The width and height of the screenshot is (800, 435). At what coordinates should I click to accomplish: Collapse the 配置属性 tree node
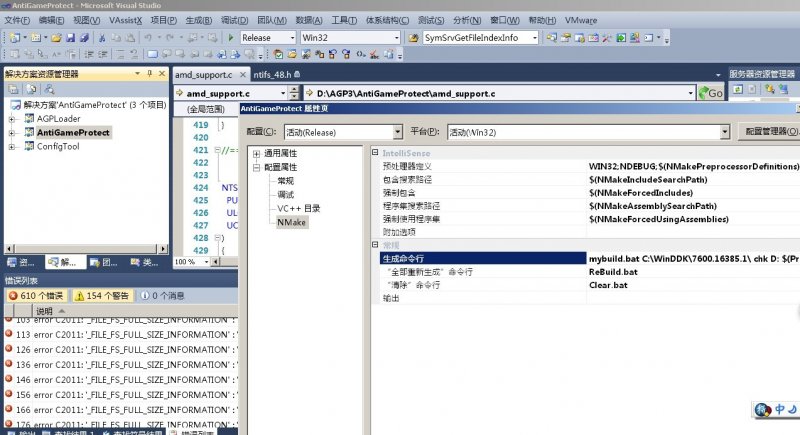pyautogui.click(x=257, y=167)
